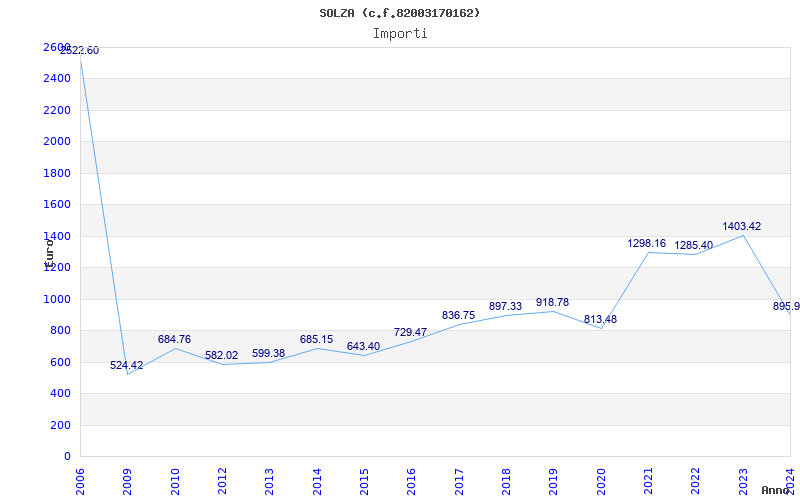This screenshot has height=500, width=800.
Task: Click the 0 y-axis tick label
Action: [x=67, y=457]
